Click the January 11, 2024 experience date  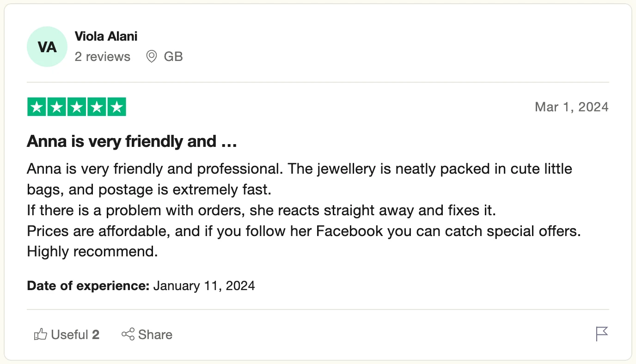tap(204, 285)
